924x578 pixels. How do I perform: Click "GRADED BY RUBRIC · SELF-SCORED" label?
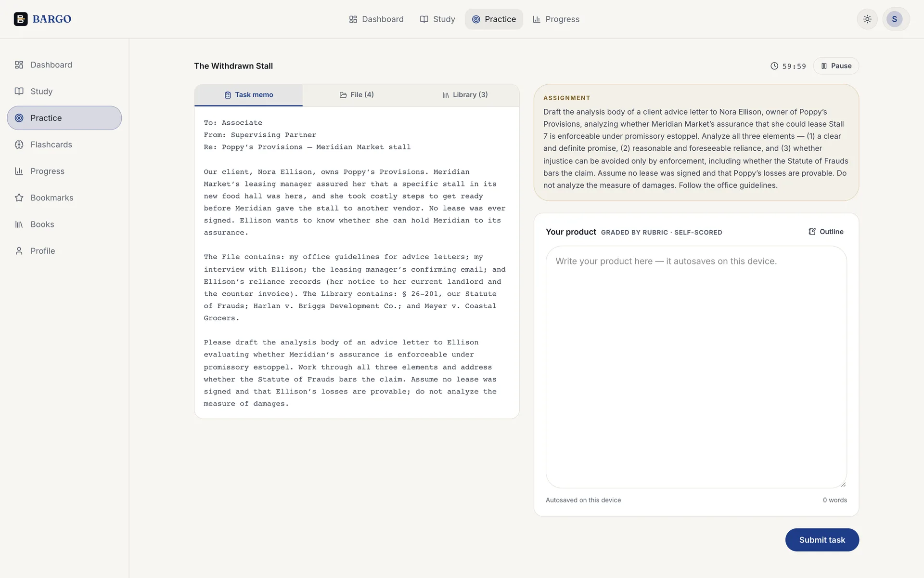coord(662,232)
